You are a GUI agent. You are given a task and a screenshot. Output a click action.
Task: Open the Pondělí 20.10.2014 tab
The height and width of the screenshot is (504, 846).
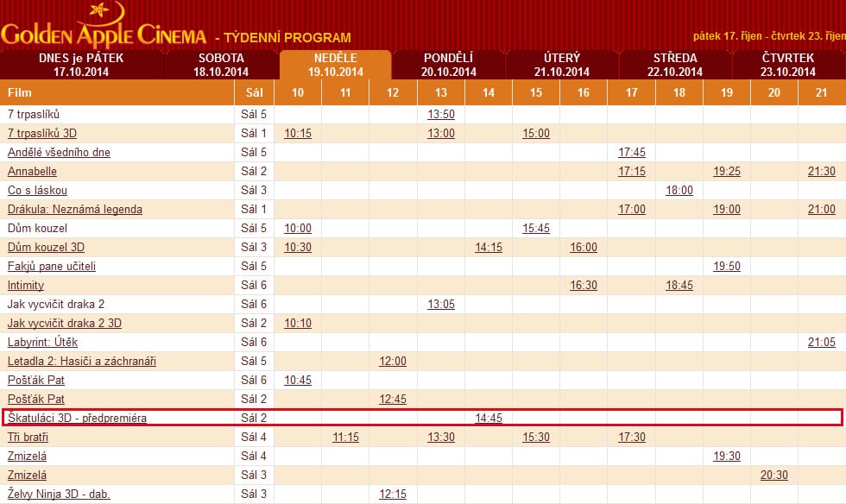[448, 65]
